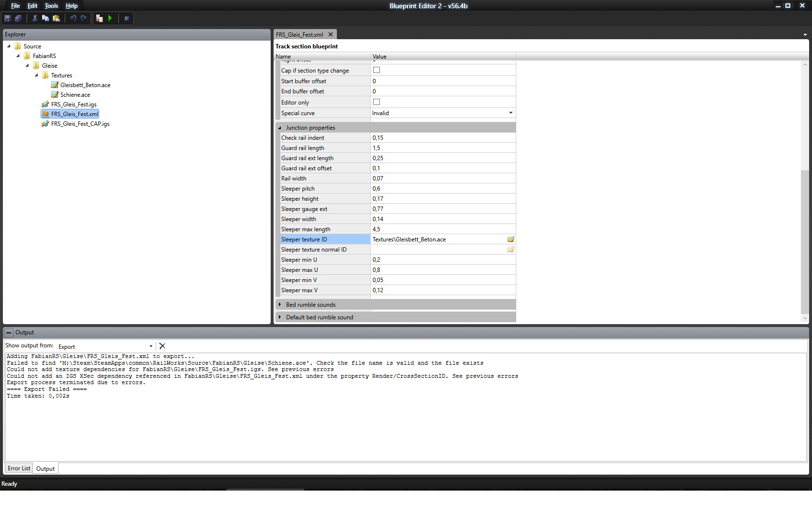The image size is (812, 508).
Task: Click the 'Ready' status bar text
Action: tap(9, 484)
